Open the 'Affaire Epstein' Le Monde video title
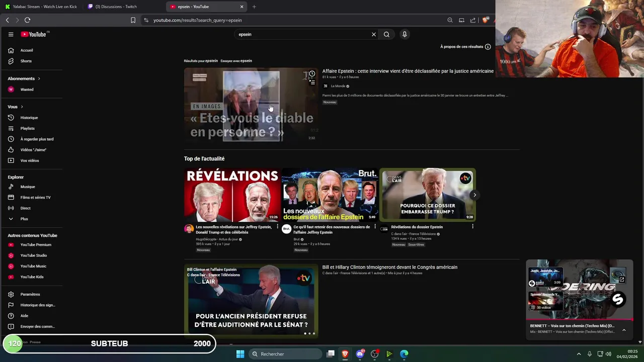Screen dimensions: 644x362 pos(408,71)
